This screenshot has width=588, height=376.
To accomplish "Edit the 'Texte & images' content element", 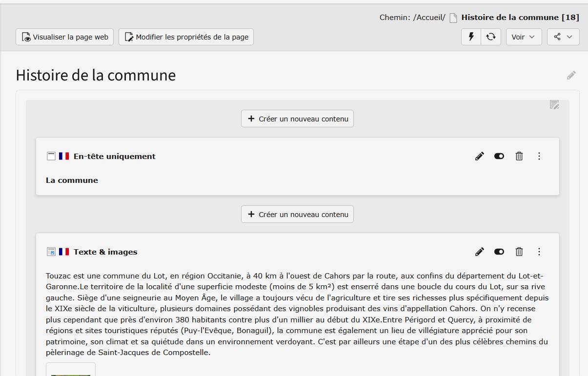I will (x=480, y=252).
